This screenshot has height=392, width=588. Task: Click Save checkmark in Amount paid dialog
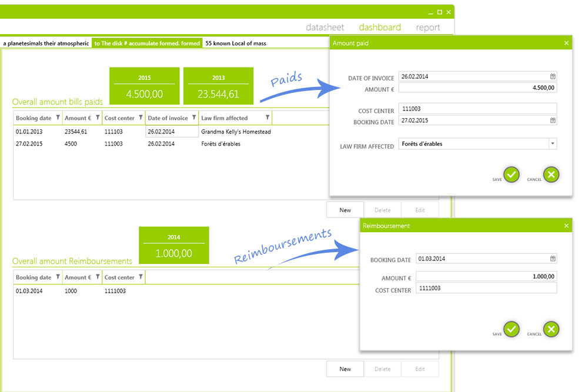(512, 175)
